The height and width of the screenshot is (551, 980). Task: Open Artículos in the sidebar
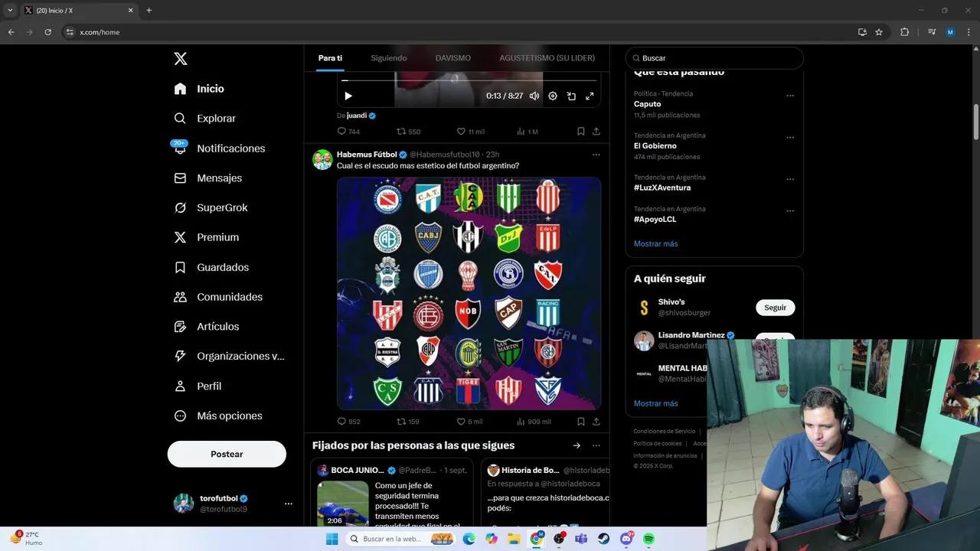click(x=206, y=327)
